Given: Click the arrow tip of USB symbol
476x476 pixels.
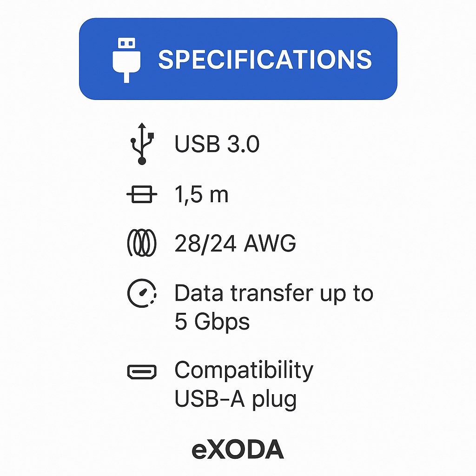Looking at the screenshot, I should [142, 125].
